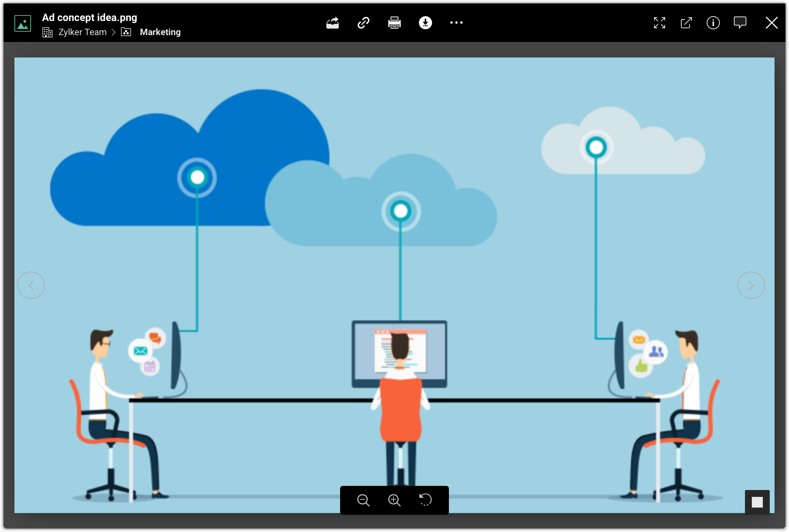This screenshot has height=532, width=789.
Task: Copy link using the chain icon
Action: [x=364, y=23]
